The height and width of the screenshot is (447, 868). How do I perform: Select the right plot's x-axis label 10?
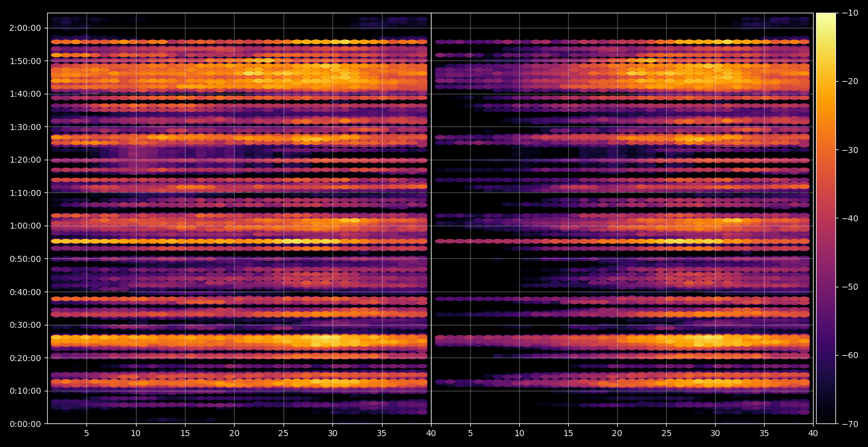(x=519, y=433)
